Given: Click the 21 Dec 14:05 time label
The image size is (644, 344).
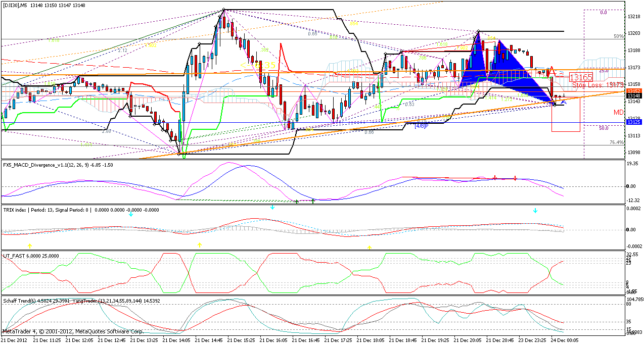Looking at the screenshot, I should [175, 340].
